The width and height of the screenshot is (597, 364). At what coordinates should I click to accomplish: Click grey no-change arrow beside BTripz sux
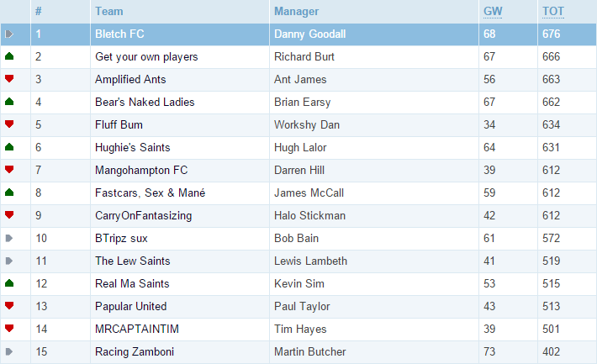click(x=9, y=238)
